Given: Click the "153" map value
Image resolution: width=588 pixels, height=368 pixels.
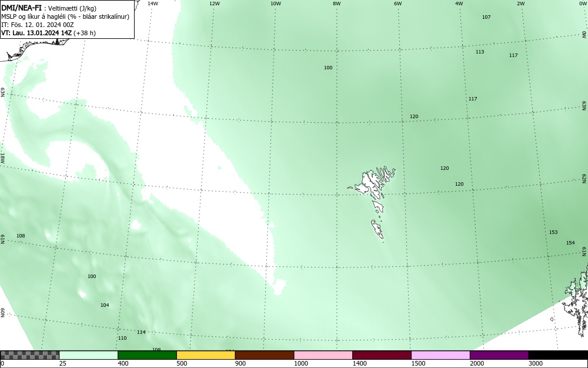Looking at the screenshot, I should click(x=553, y=232).
